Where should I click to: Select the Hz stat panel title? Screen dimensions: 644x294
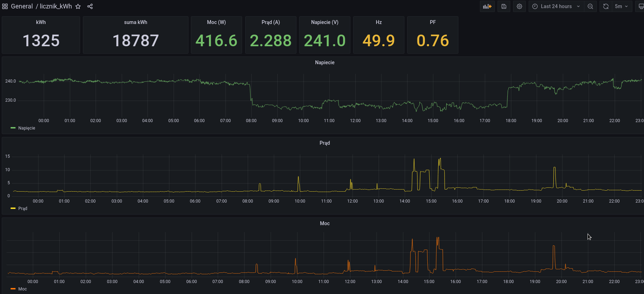(378, 22)
